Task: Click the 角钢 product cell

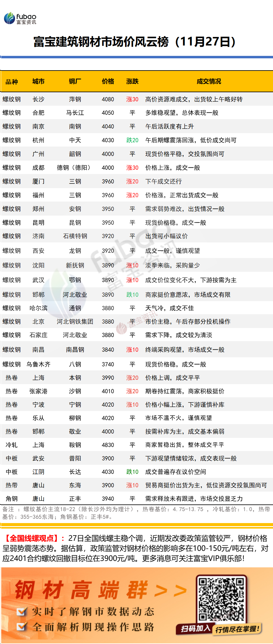Action: click(x=12, y=499)
